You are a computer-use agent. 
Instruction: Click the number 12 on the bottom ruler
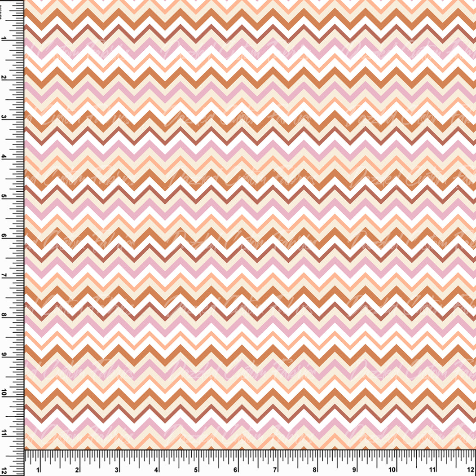tap(470, 470)
